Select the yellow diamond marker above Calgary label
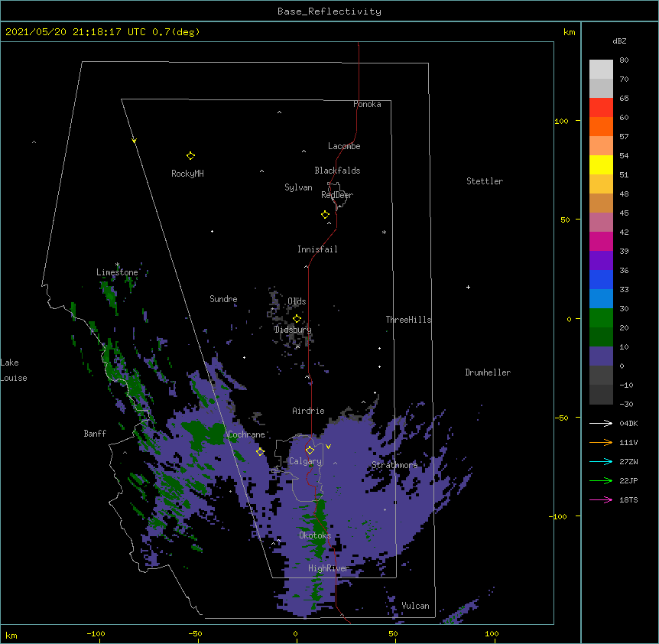 click(310, 450)
